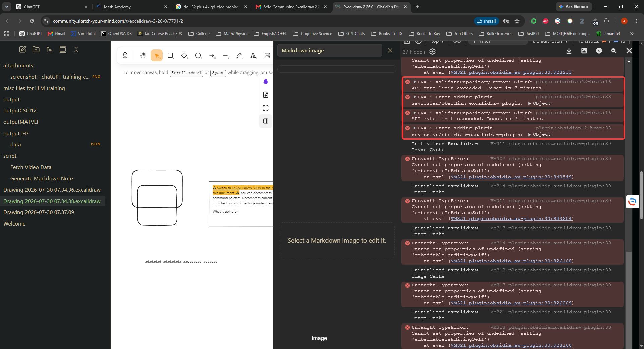644x349 pixels.
Task: Open VM321 link ending 926108
Action: [x=511, y=261]
